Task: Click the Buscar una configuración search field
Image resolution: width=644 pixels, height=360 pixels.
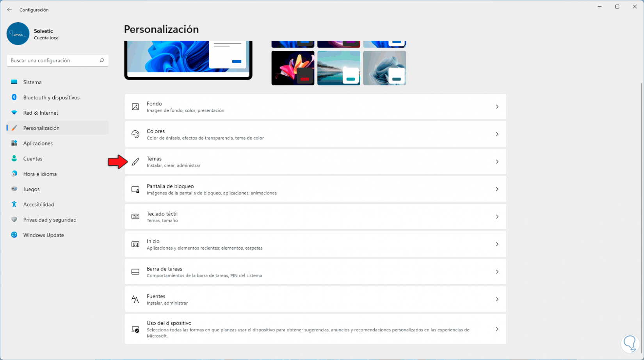Action: [58, 60]
